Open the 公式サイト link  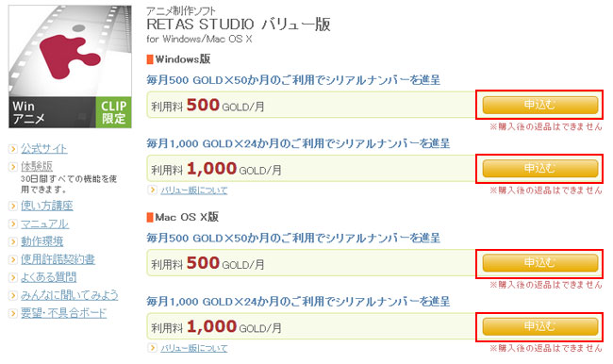click(x=43, y=149)
